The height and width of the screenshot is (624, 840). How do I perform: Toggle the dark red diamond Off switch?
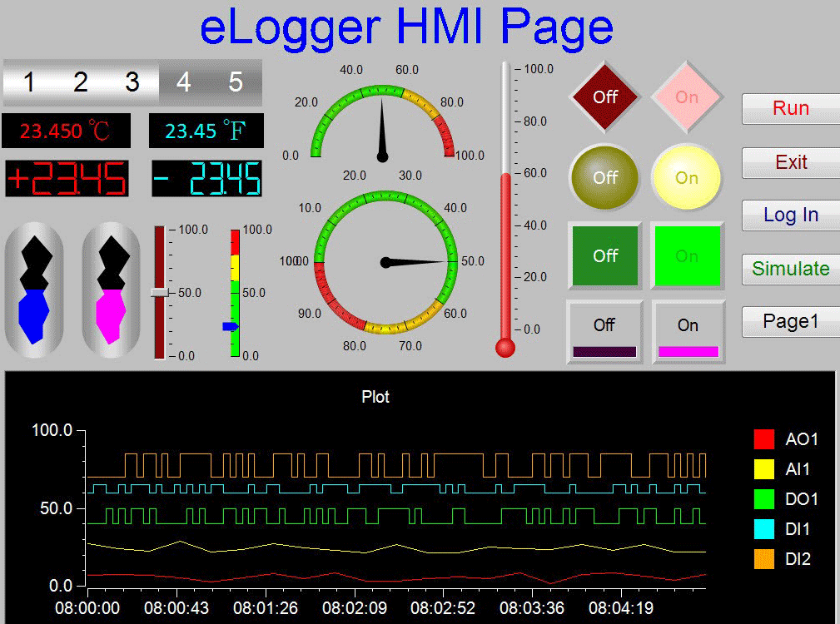coord(605,97)
